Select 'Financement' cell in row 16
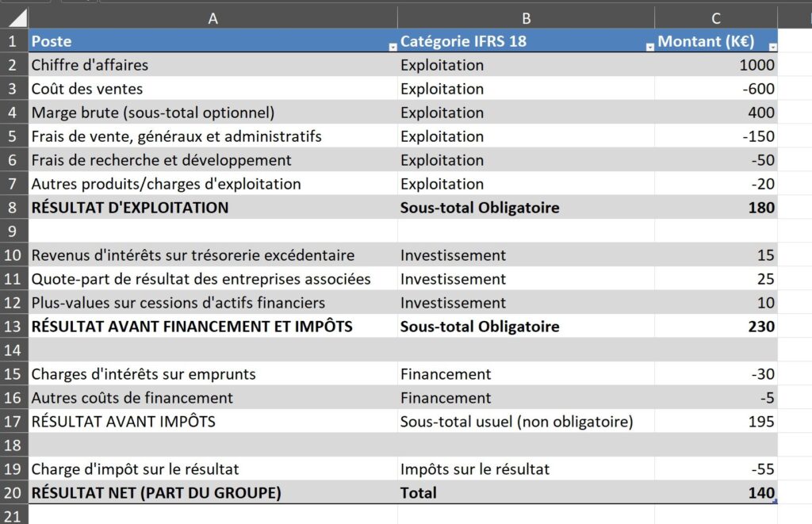 [527, 398]
